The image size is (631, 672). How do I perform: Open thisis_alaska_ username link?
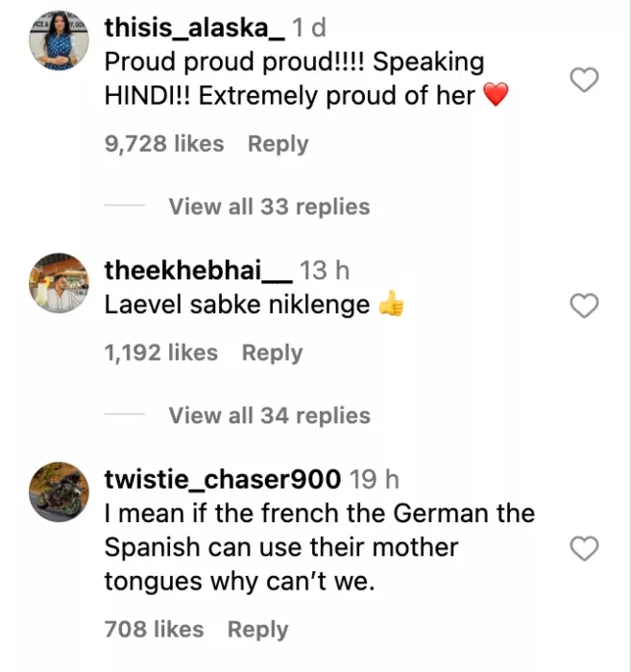pyautogui.click(x=194, y=29)
